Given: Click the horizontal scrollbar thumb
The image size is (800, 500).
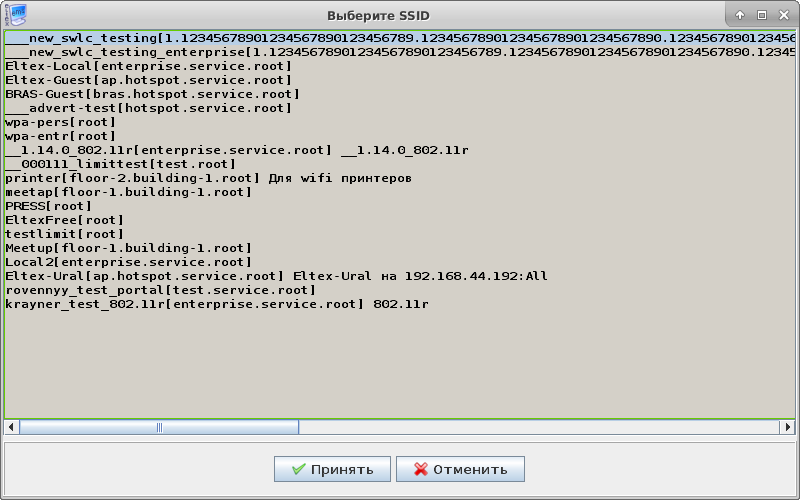Looking at the screenshot, I should point(159,427).
